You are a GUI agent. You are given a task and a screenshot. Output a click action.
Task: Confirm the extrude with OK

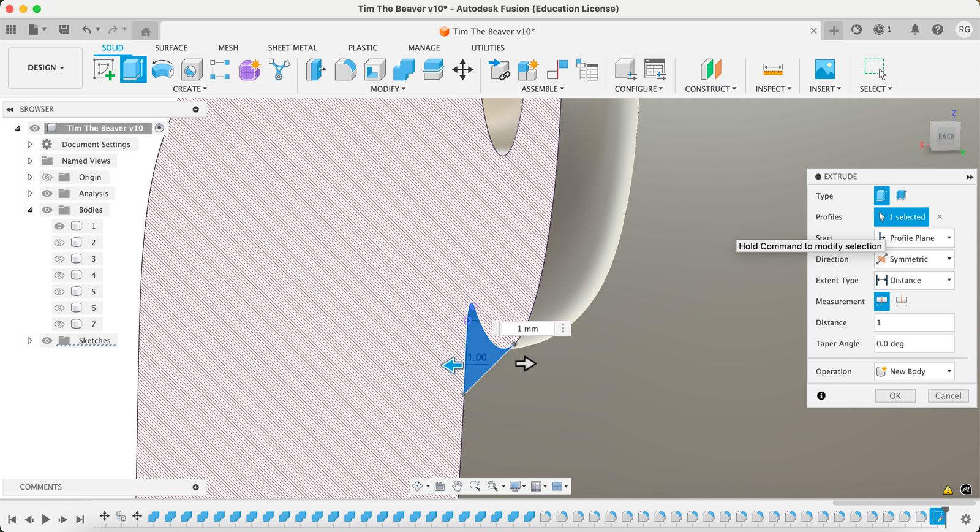click(x=895, y=396)
